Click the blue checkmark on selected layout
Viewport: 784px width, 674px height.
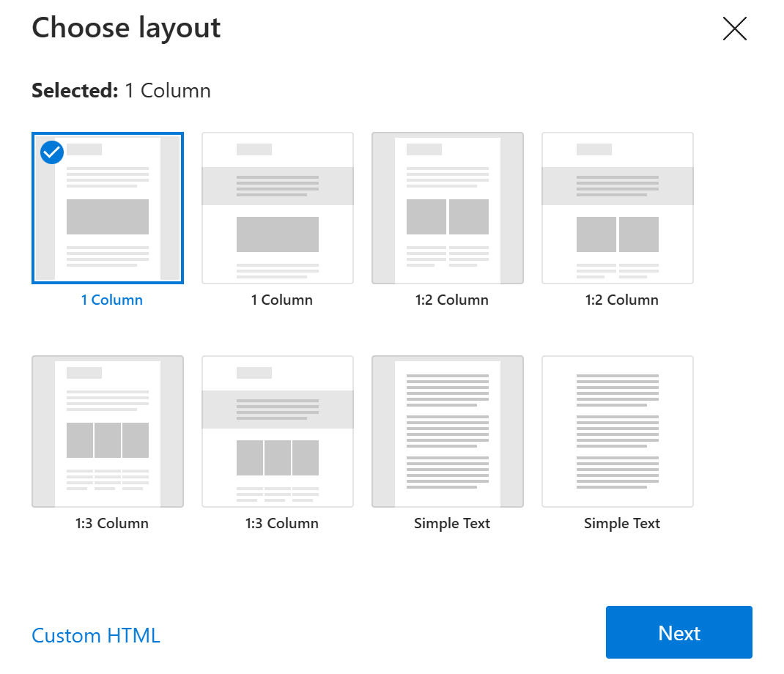(51, 152)
